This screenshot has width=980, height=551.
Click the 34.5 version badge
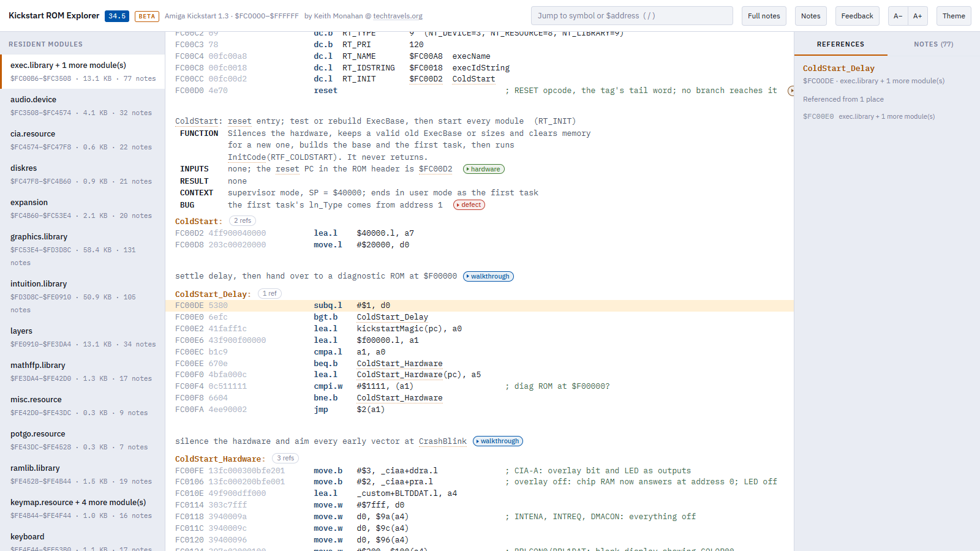tap(117, 16)
